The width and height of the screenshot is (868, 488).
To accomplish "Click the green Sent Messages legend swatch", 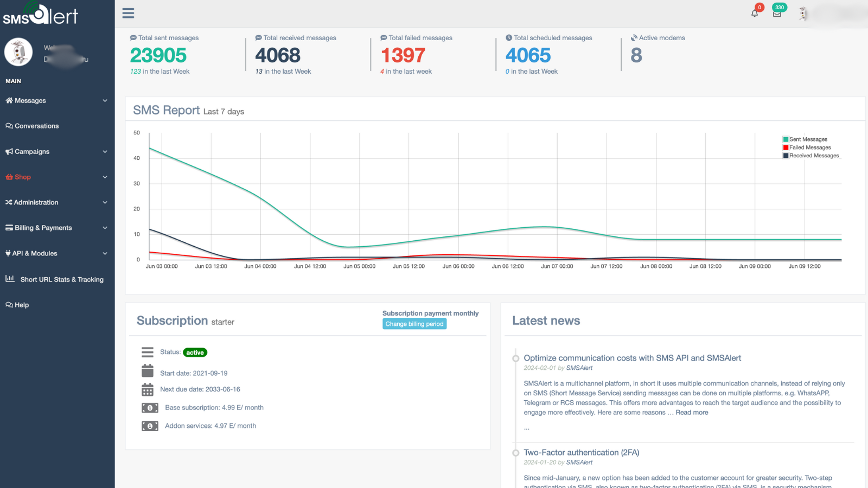I will pyautogui.click(x=784, y=139).
